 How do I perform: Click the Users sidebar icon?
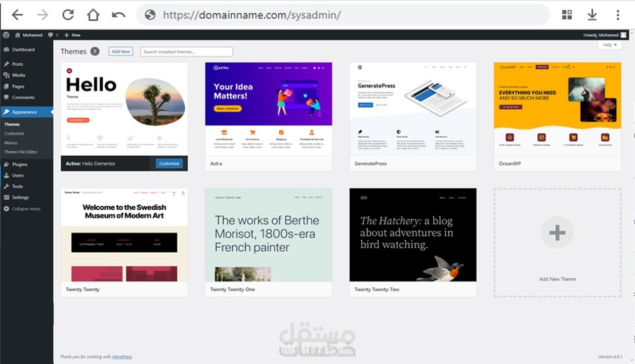coord(6,175)
